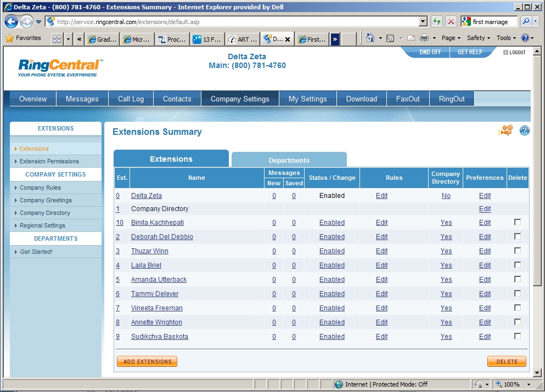Viewport: 545px width, 392px height.
Task: Click the Refresh page icon
Action: (x=437, y=21)
